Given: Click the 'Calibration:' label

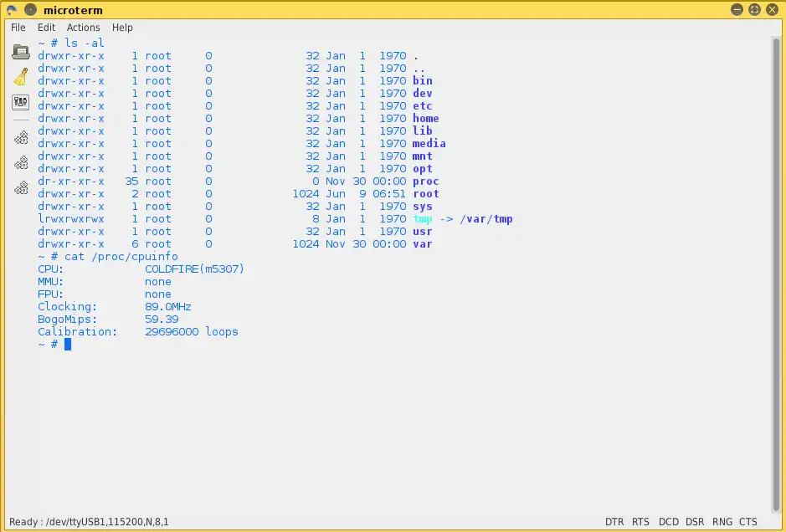Looking at the screenshot, I should point(77,331).
